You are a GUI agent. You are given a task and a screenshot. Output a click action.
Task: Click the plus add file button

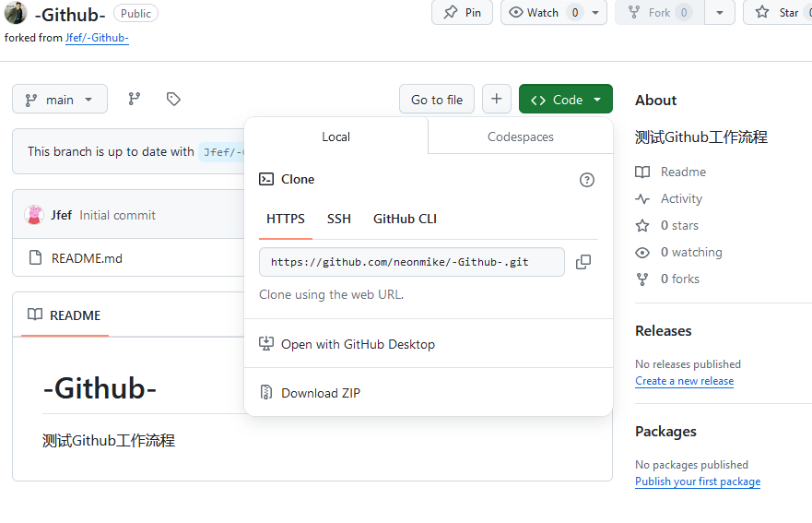[497, 99]
